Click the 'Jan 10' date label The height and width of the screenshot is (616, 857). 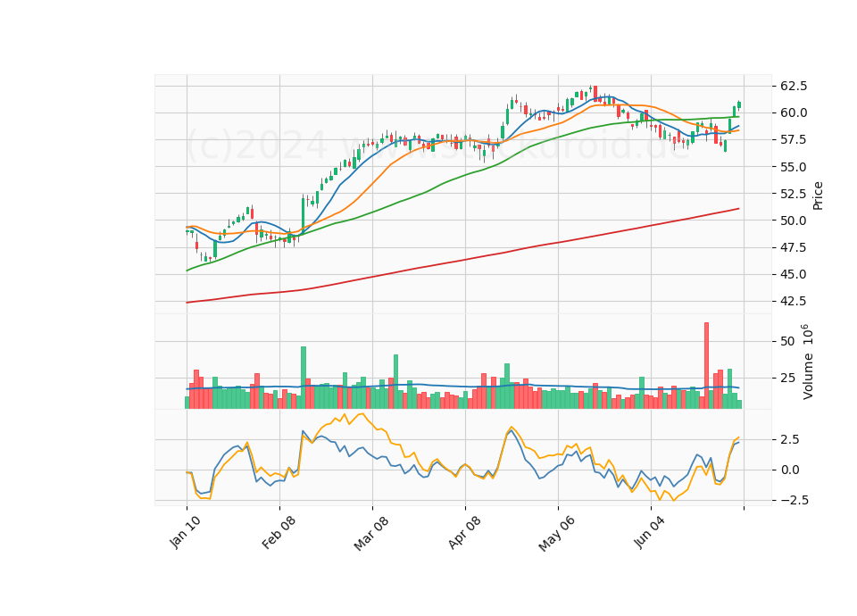pyautogui.click(x=185, y=532)
